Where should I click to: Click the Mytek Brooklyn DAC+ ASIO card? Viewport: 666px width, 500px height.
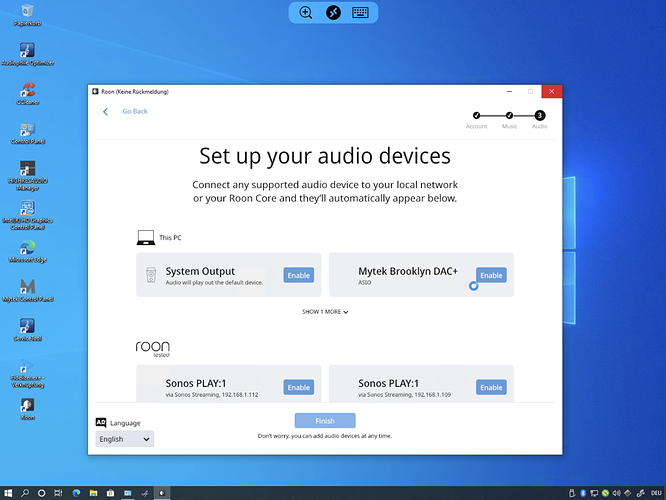(421, 275)
